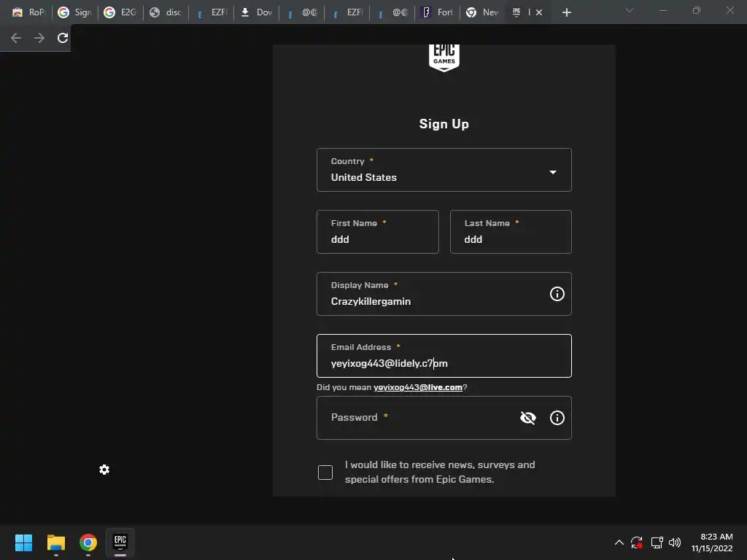Switch to the E2G browser tab
The width and height of the screenshot is (747, 560).
(x=120, y=12)
